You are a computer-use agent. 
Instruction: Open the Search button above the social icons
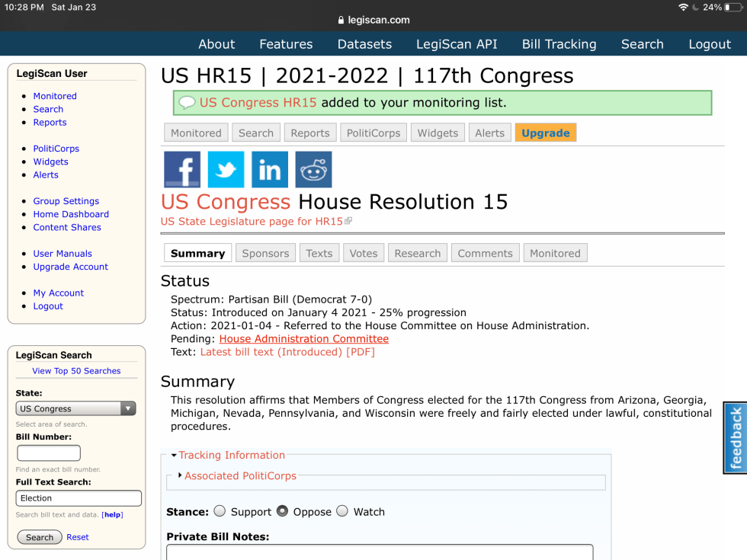[256, 133]
